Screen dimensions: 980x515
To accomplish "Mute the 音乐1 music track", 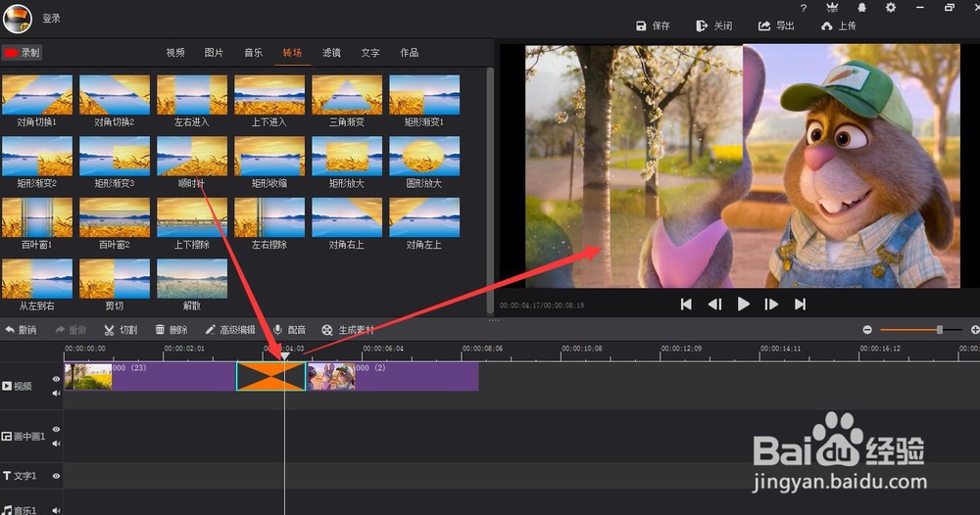I will tap(56, 510).
